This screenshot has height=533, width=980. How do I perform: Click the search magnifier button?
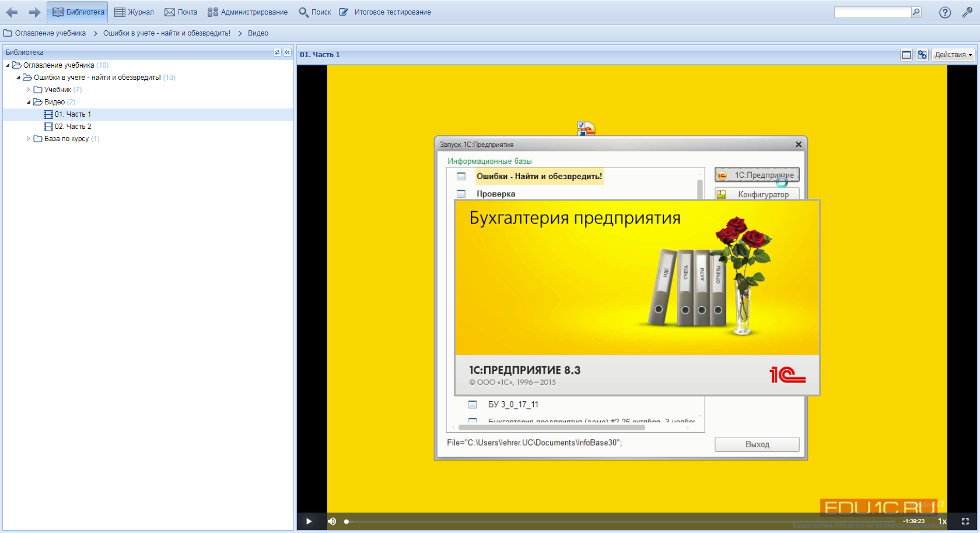tap(916, 12)
